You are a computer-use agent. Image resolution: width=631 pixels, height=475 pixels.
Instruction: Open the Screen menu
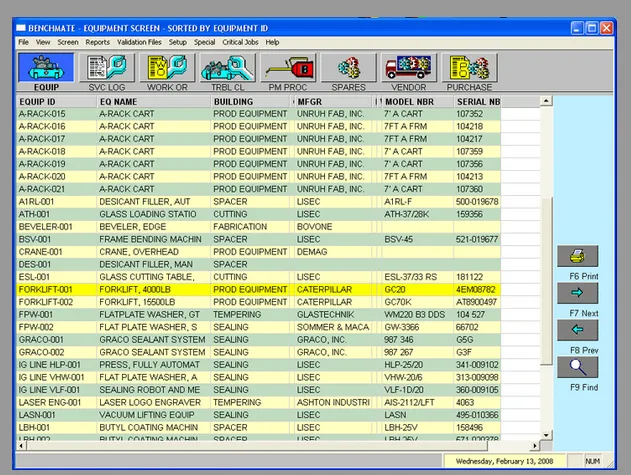68,42
